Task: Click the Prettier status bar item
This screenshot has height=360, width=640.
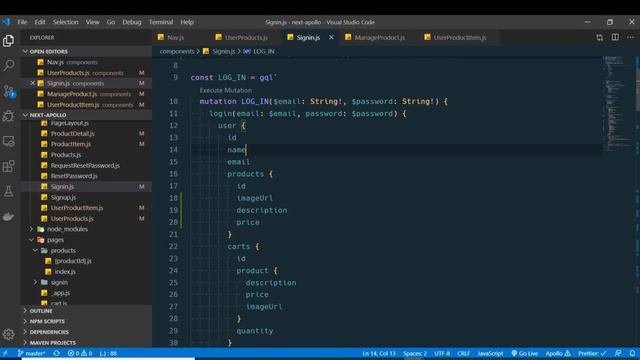Action: tap(592, 353)
